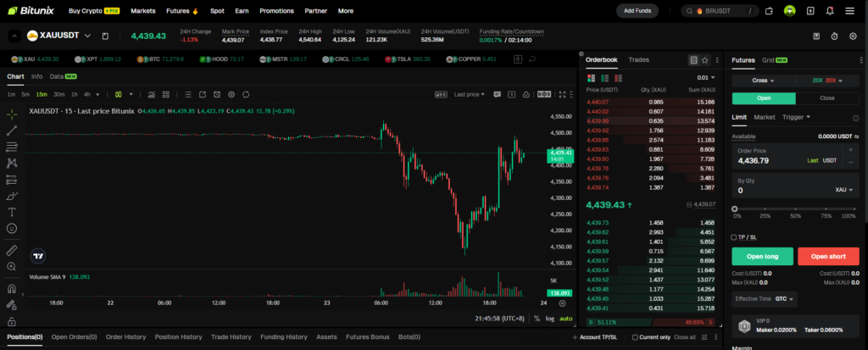868x350 pixels.
Task: Toggle the Current only checkbox
Action: (636, 336)
